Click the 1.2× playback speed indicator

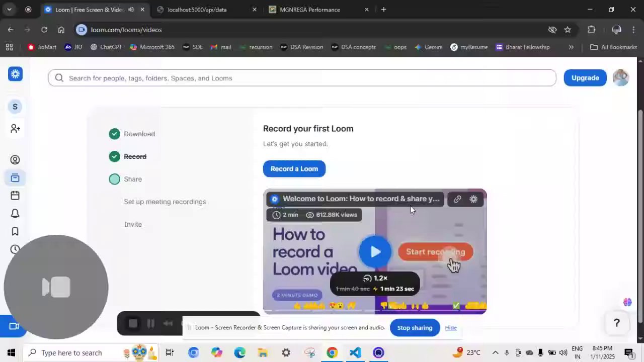coord(375,278)
